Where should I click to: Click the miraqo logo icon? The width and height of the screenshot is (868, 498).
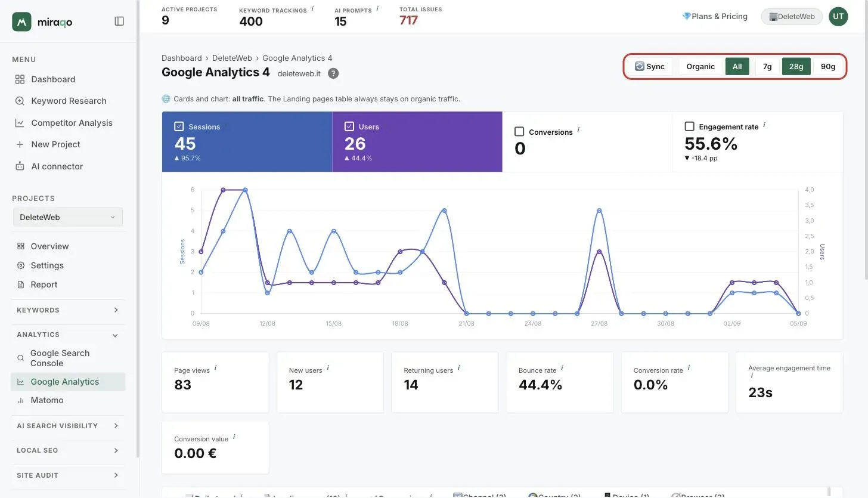[21, 21]
